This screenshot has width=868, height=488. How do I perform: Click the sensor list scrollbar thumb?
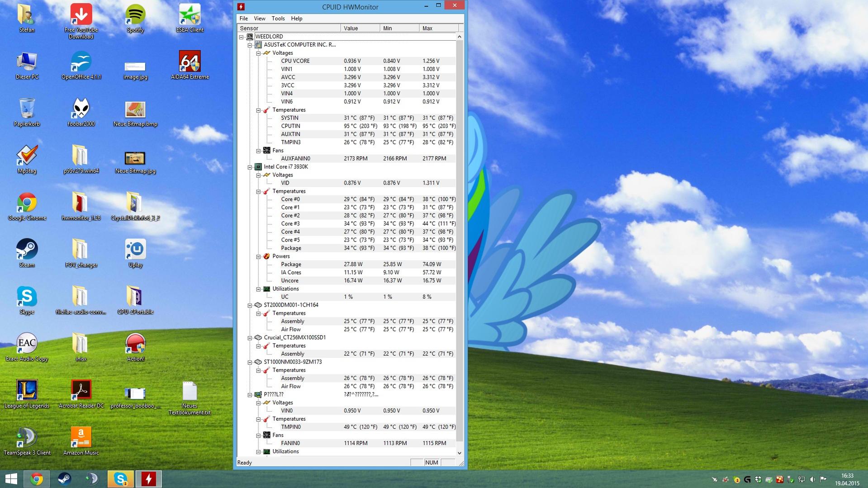coord(460,241)
